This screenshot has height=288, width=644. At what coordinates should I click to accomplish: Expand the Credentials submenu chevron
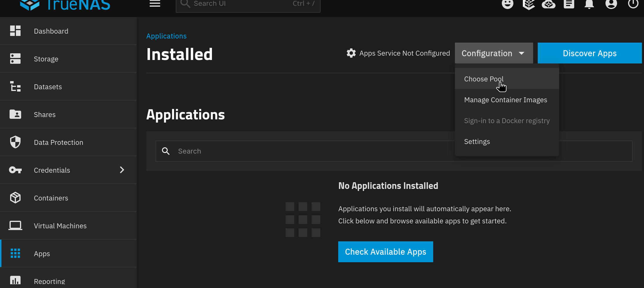[122, 170]
